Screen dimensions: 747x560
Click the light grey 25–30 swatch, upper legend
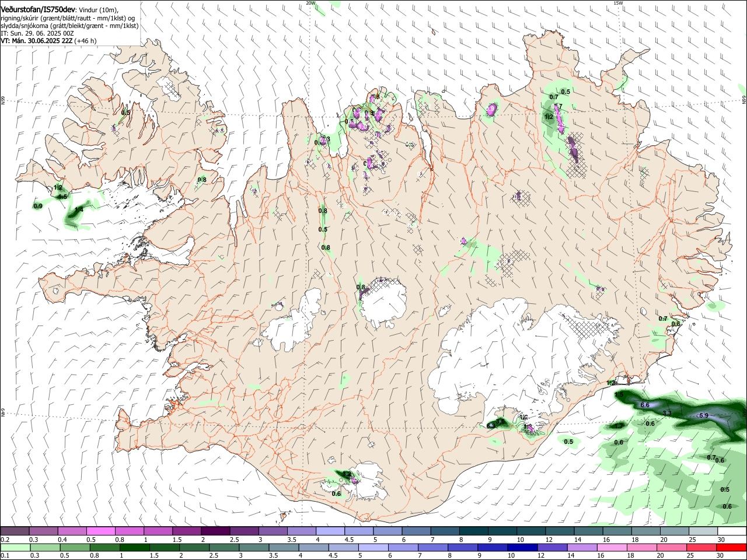703,531
